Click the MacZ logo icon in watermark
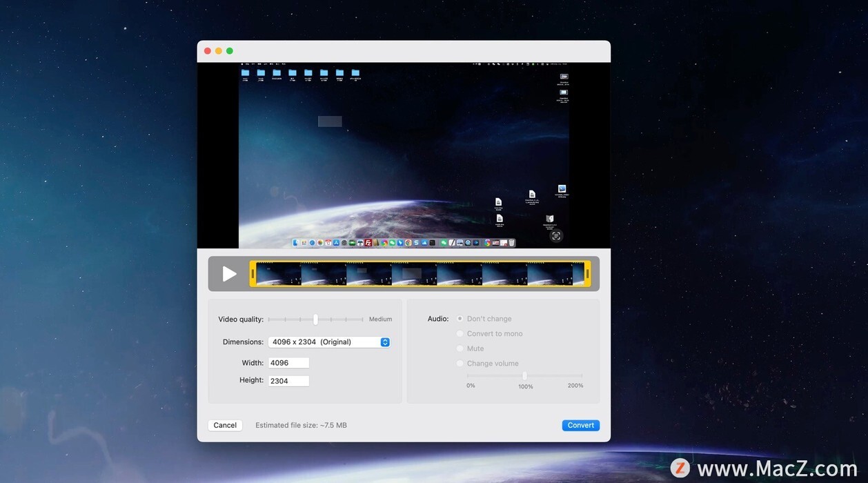The height and width of the screenshot is (483, 868). tap(680, 468)
